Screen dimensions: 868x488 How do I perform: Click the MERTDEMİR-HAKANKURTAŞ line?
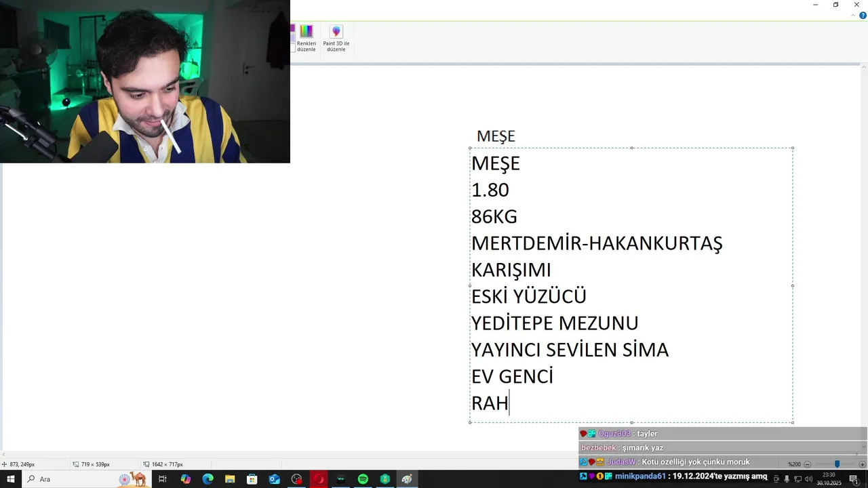(597, 243)
